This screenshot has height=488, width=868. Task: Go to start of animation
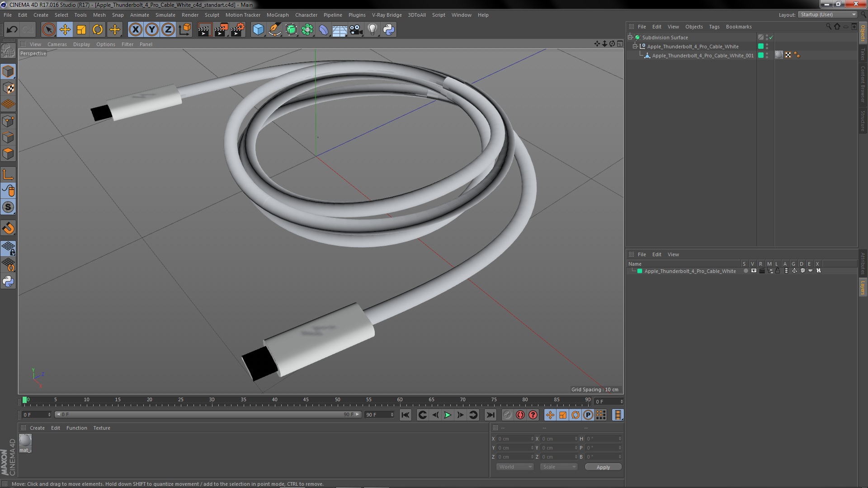406,415
